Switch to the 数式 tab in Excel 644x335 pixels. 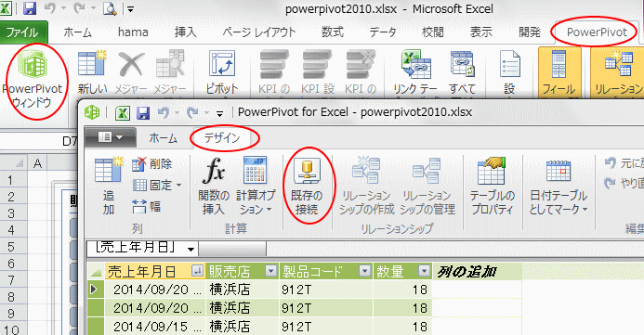point(333,32)
